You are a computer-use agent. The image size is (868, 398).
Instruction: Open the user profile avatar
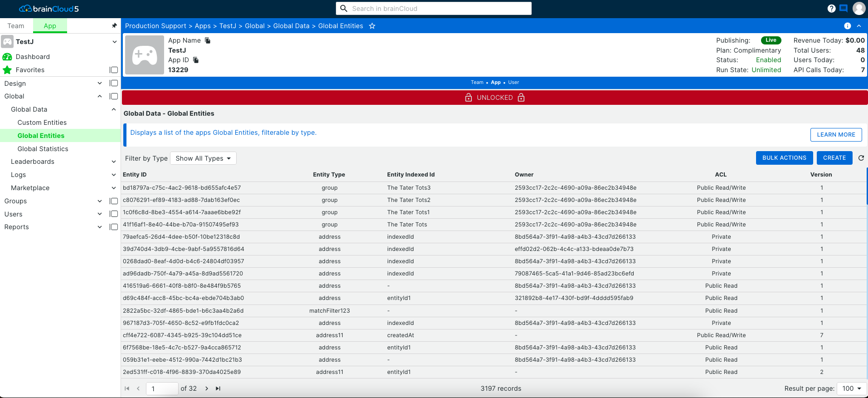[x=859, y=8]
